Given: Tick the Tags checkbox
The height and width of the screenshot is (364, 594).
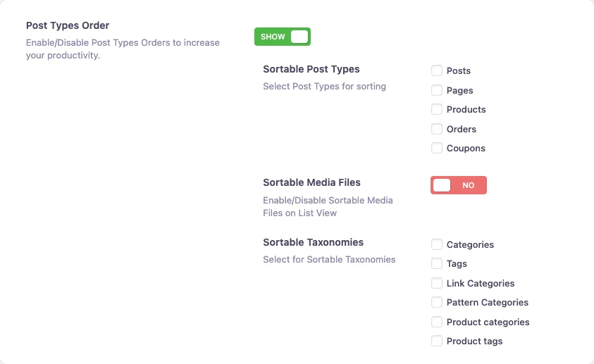Looking at the screenshot, I should (437, 263).
